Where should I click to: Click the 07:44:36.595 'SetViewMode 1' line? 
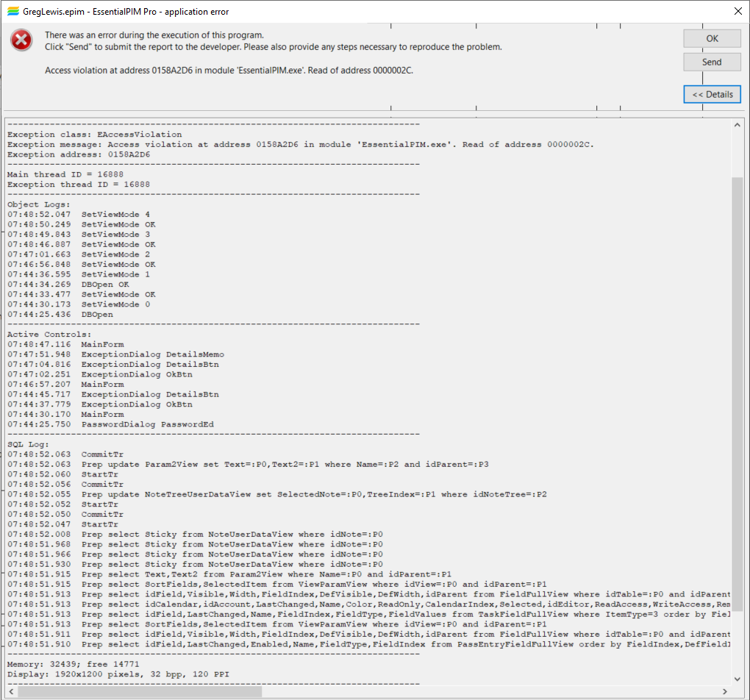coord(79,275)
